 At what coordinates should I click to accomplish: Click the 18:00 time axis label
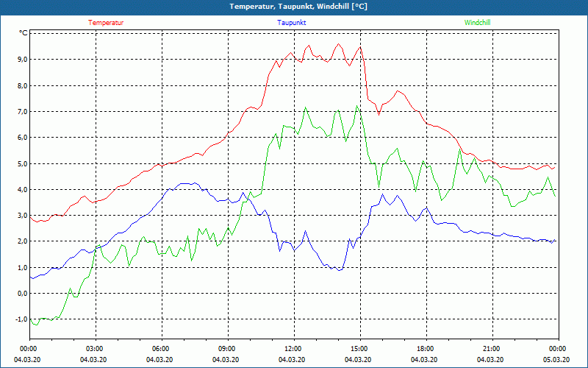426,349
